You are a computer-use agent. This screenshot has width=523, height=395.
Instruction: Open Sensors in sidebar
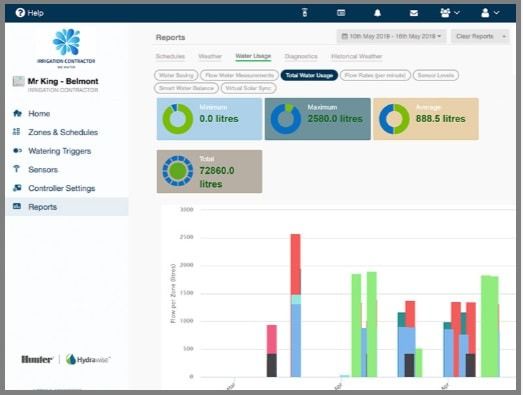tap(43, 169)
